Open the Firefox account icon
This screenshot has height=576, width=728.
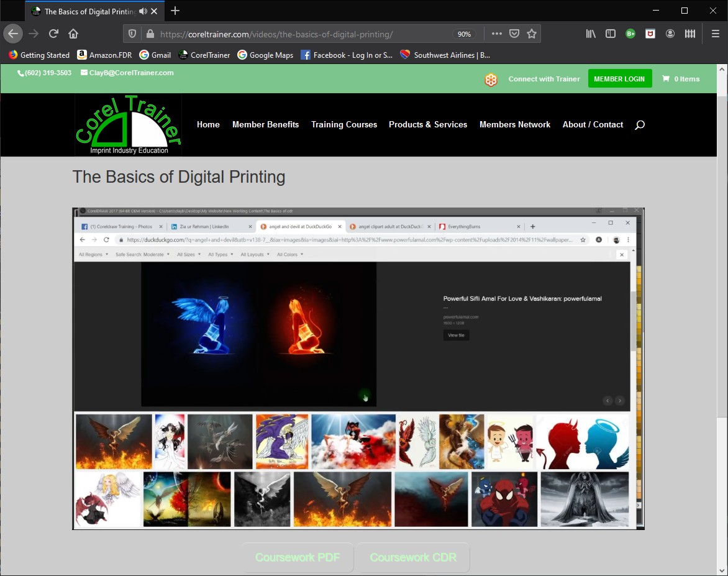[670, 34]
